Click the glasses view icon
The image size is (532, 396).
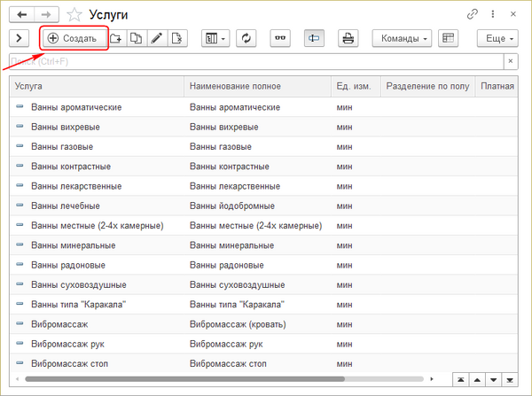[280, 38]
